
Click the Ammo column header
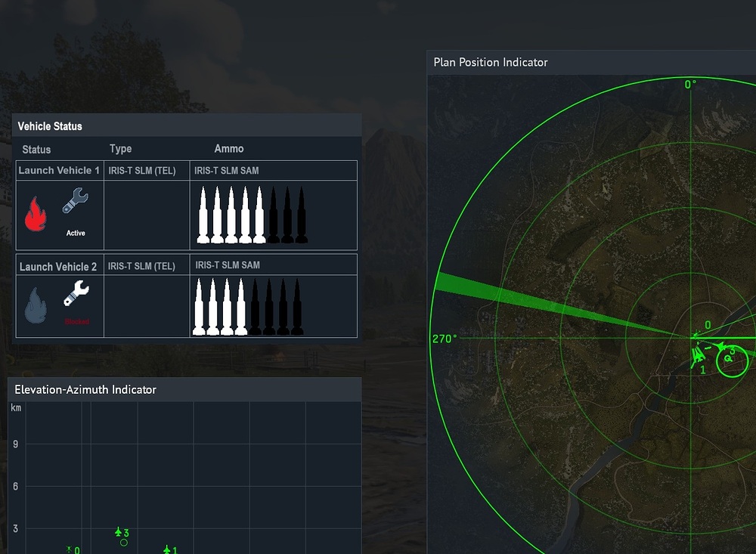(228, 149)
